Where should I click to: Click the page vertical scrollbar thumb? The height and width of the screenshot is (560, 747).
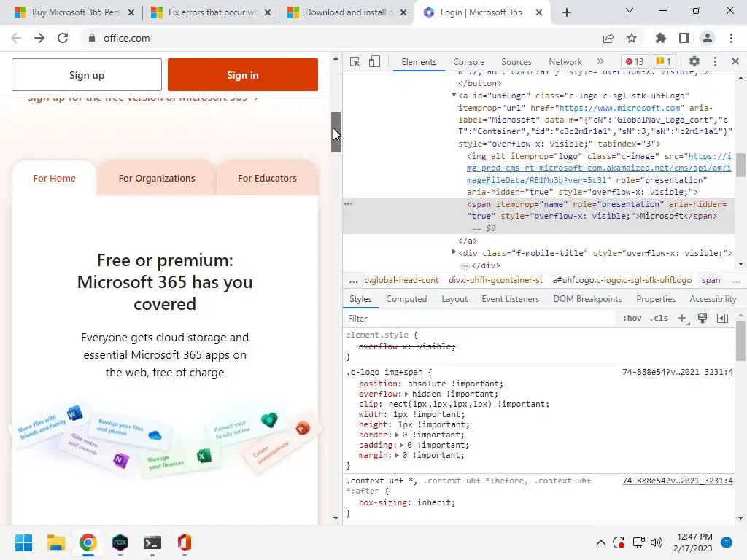tap(336, 133)
